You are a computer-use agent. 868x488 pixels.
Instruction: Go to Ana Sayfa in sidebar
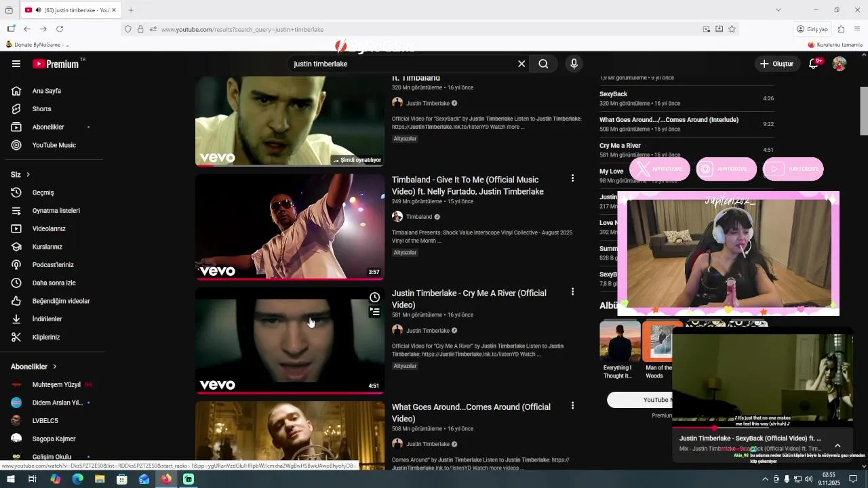[x=52, y=91]
